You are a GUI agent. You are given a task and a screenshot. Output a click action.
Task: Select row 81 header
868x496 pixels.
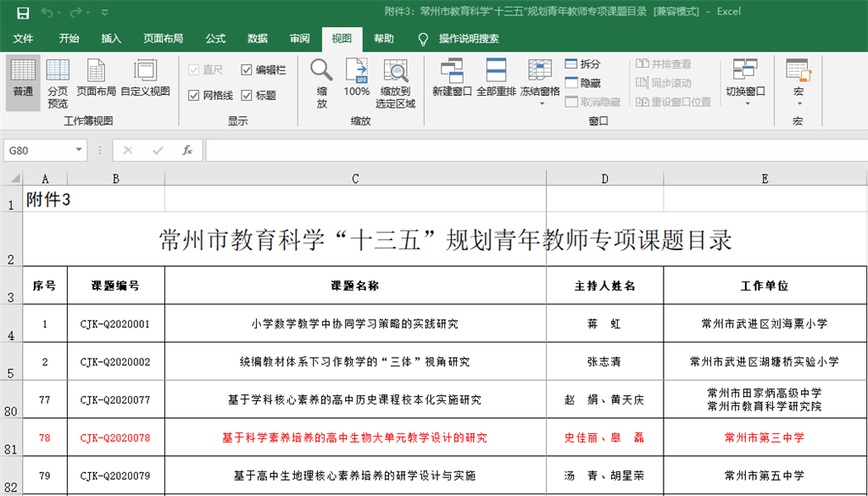(11, 437)
